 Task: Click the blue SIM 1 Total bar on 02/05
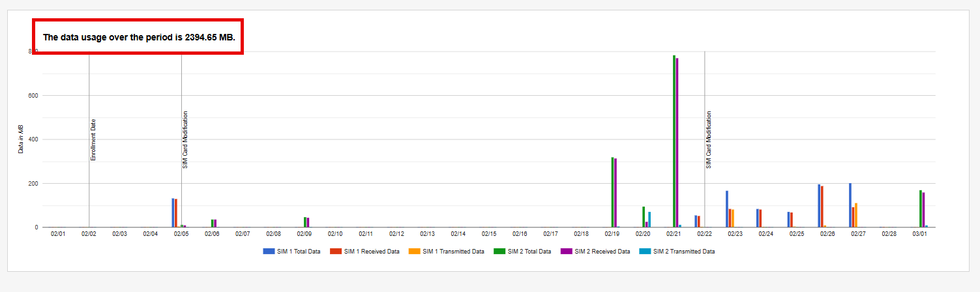[173, 212]
